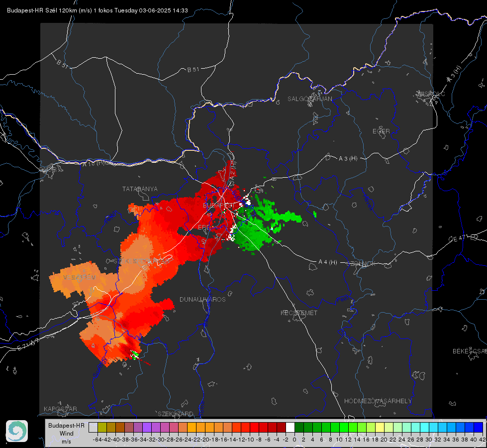The image size is (487, 448).
Task: Click the radar title text at top left
Action: coord(97,10)
